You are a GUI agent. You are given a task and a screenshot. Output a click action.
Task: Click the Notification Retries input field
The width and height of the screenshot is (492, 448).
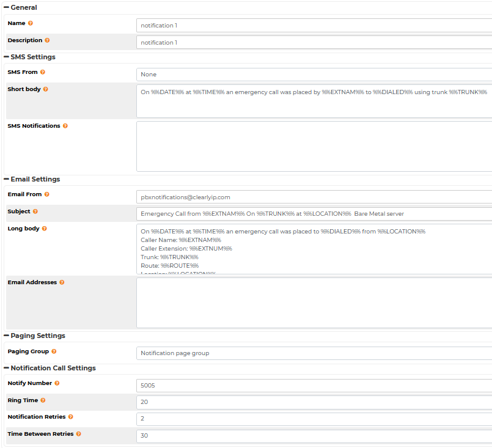314,419
